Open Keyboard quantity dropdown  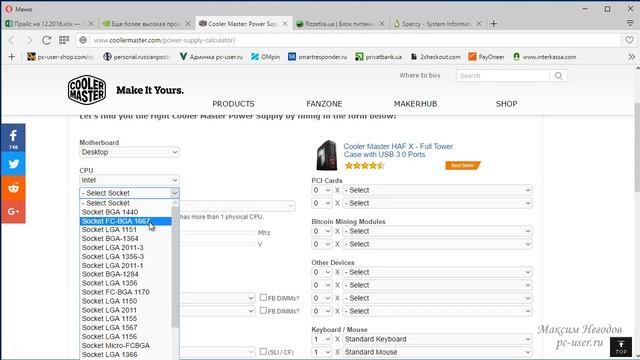[322, 339]
